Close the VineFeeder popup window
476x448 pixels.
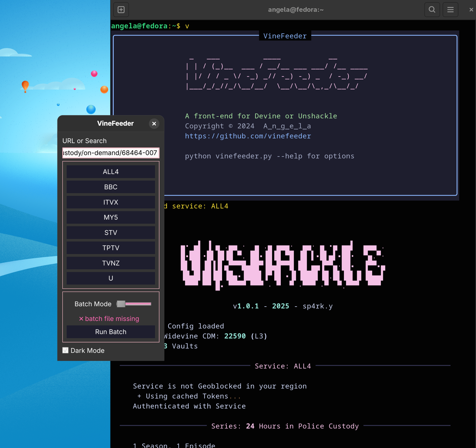154,124
